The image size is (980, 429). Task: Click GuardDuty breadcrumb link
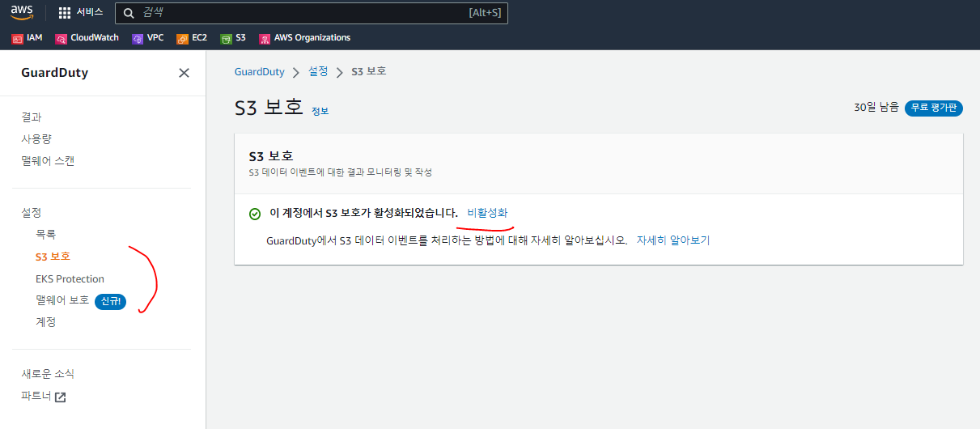tap(260, 72)
